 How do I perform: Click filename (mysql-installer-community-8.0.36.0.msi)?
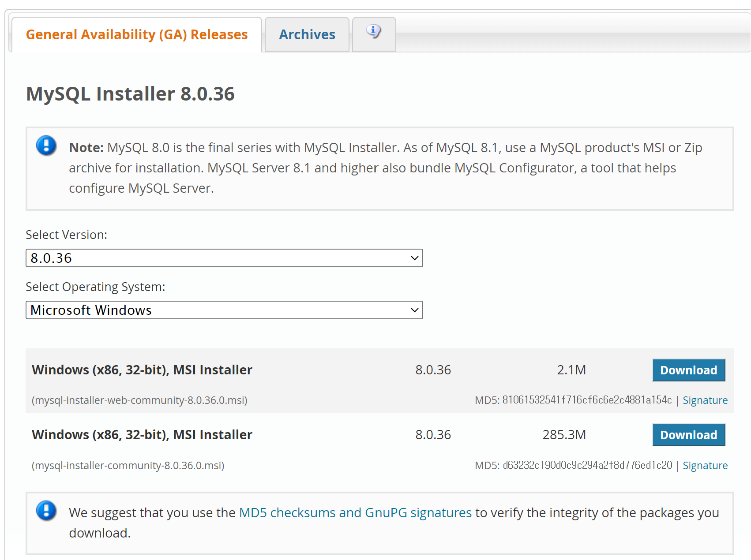pyautogui.click(x=128, y=466)
